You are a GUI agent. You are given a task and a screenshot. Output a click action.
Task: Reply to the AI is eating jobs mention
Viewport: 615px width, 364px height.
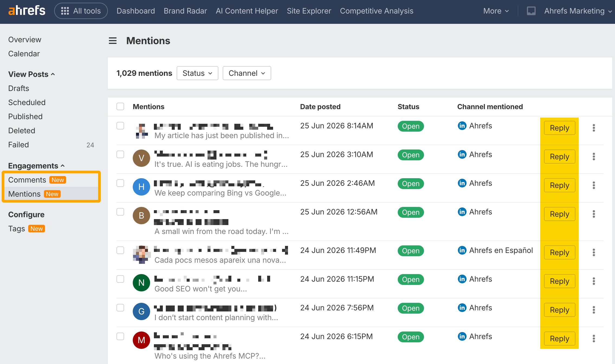tap(559, 157)
